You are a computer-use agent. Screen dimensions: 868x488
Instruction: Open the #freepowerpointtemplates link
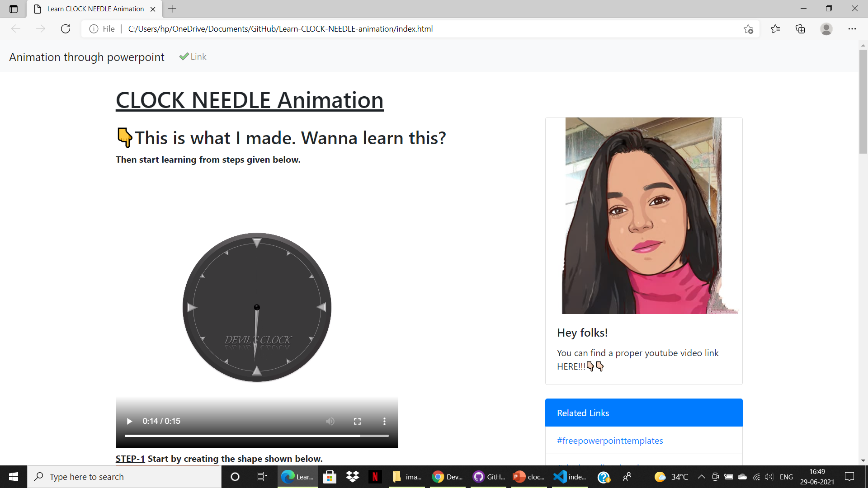pos(610,441)
